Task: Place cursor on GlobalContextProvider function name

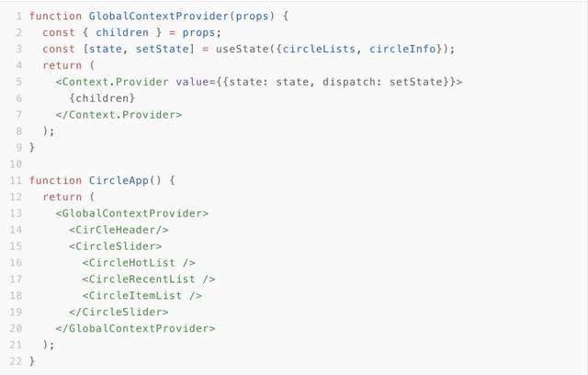Action: click(159, 17)
